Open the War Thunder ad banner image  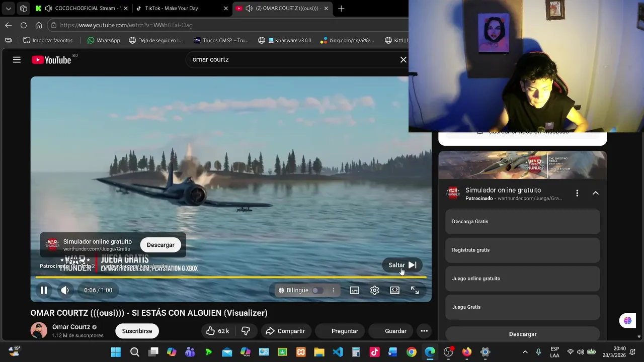523,165
